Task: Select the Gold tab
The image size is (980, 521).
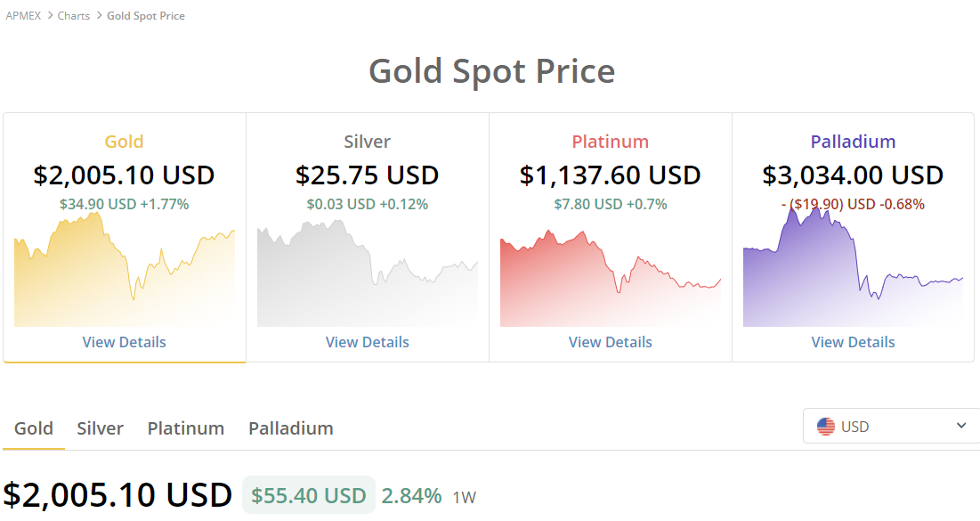Action: coord(34,428)
